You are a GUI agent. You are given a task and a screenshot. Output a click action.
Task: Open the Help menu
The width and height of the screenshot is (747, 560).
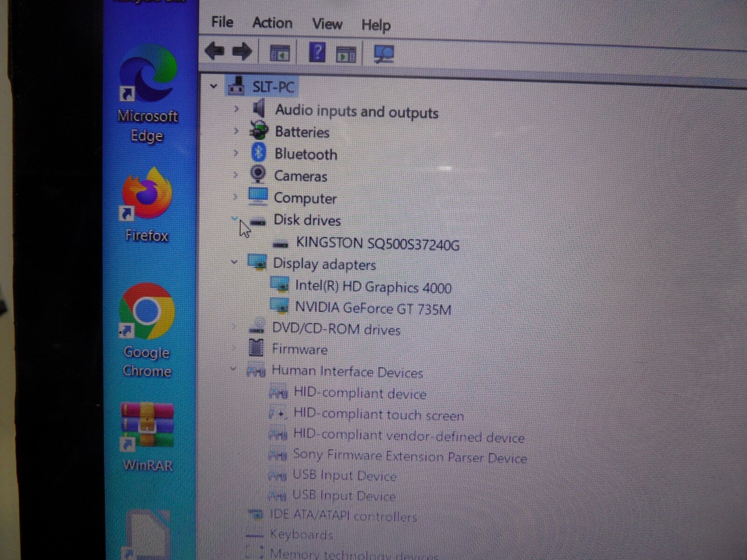[x=376, y=25]
